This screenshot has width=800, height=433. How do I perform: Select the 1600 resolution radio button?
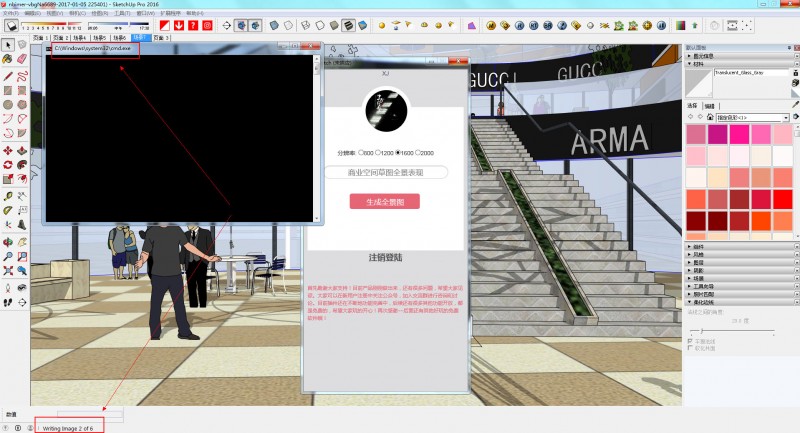pyautogui.click(x=398, y=152)
